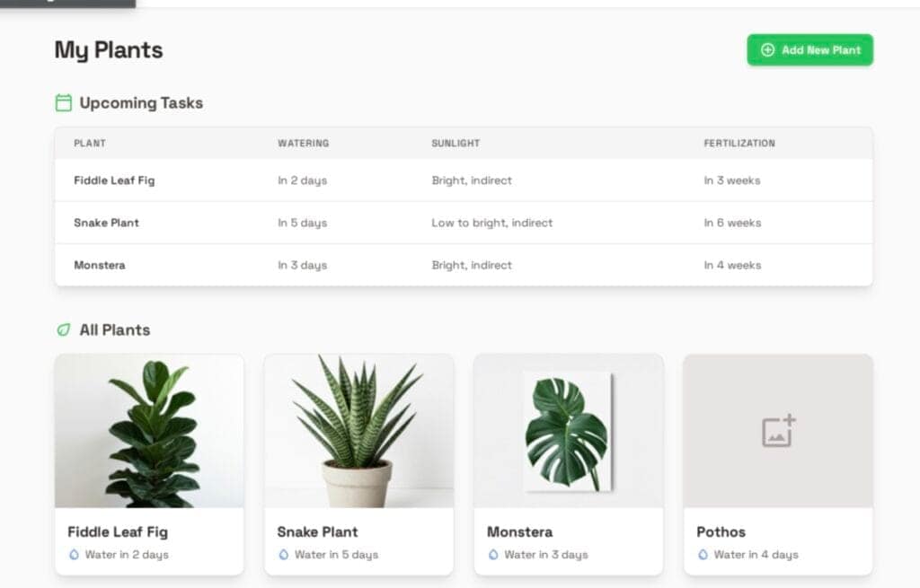Image resolution: width=920 pixels, height=588 pixels.
Task: Click the water drop icon under Monstera
Action: point(493,555)
